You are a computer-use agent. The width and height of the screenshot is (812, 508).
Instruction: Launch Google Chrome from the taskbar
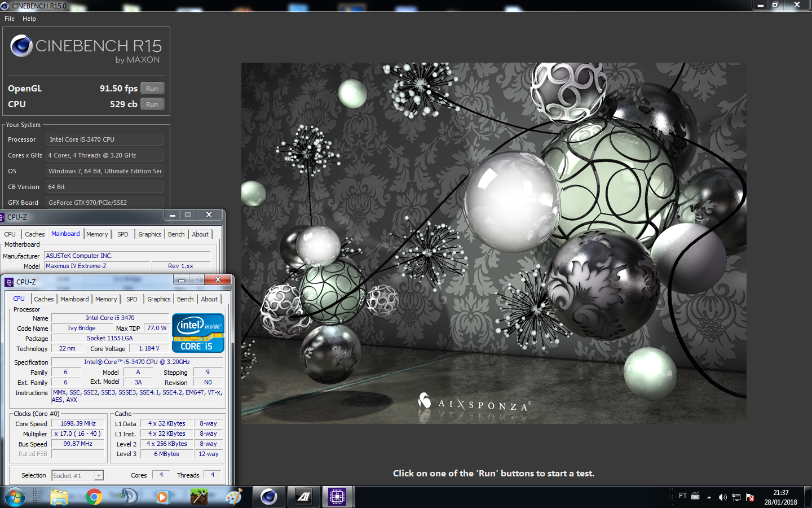pos(94,497)
